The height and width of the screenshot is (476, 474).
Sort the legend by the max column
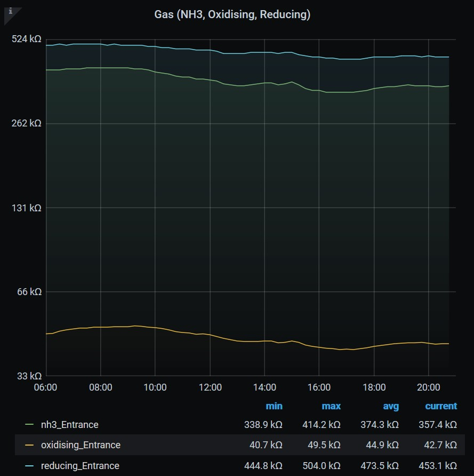331,406
